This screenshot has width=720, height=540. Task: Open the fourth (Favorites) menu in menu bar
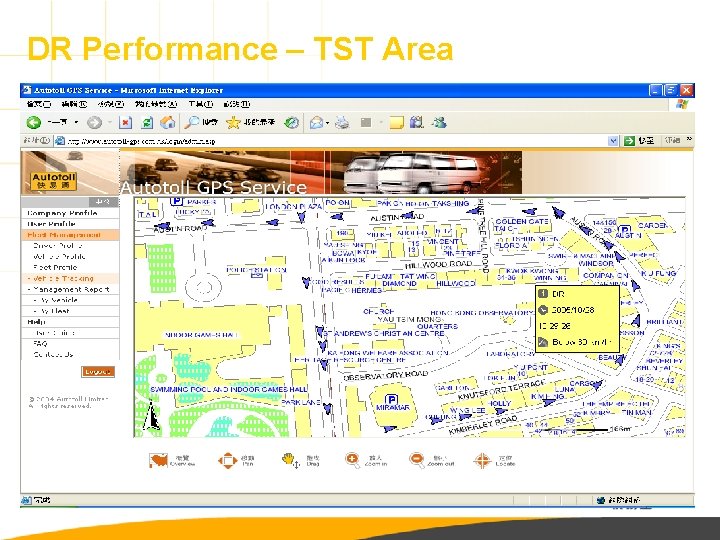pyautogui.click(x=156, y=104)
